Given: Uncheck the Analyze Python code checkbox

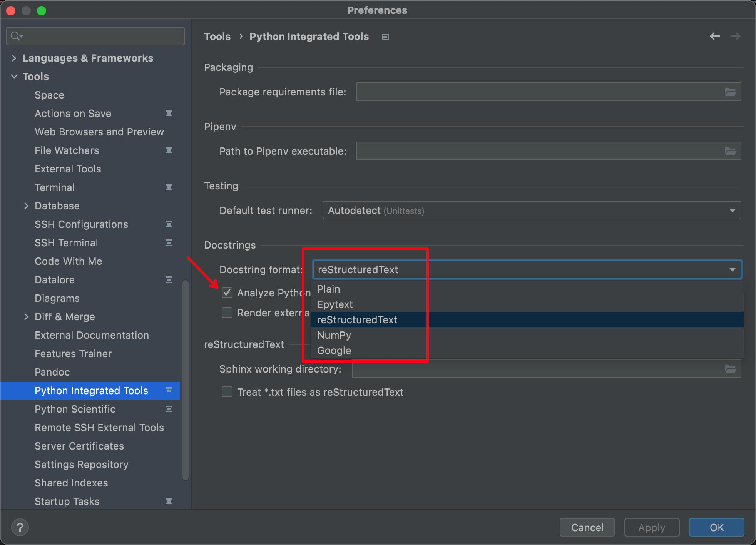Looking at the screenshot, I should pos(227,293).
